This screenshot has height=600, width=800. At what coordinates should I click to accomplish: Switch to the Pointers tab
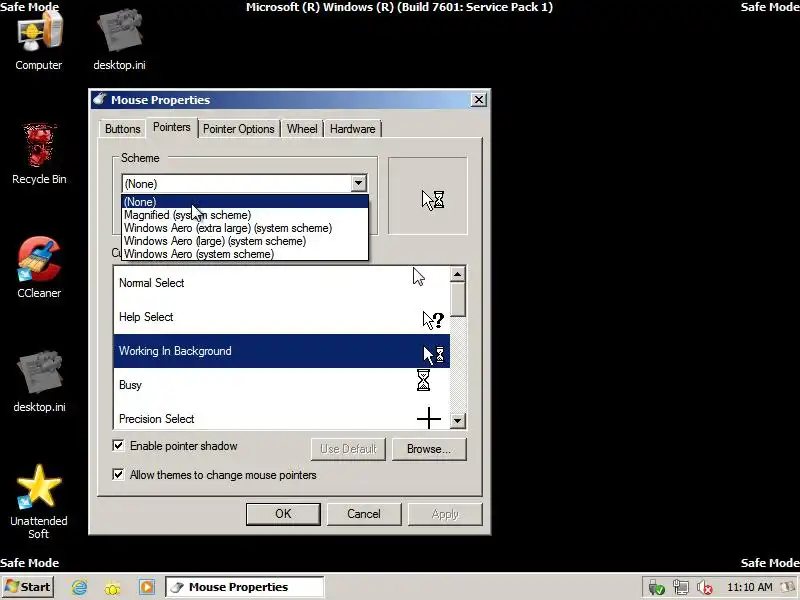click(x=171, y=127)
